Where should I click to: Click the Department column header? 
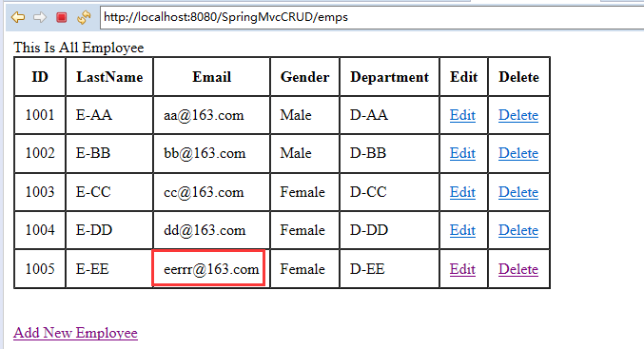click(389, 77)
